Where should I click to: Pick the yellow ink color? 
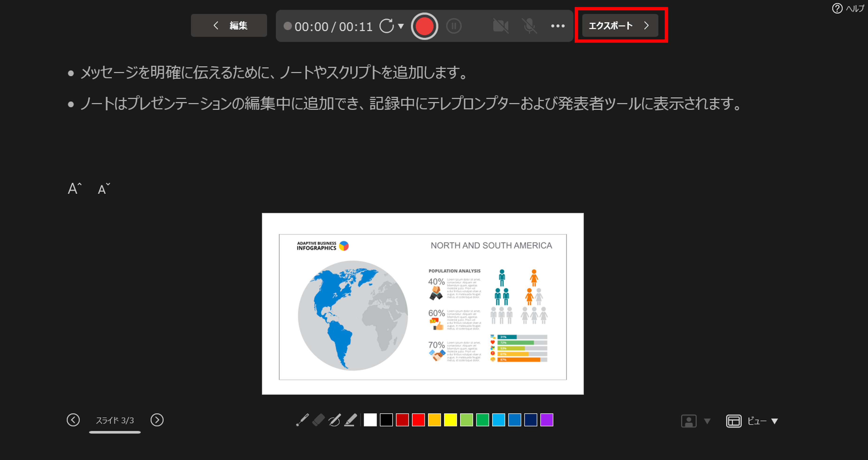[x=450, y=420]
